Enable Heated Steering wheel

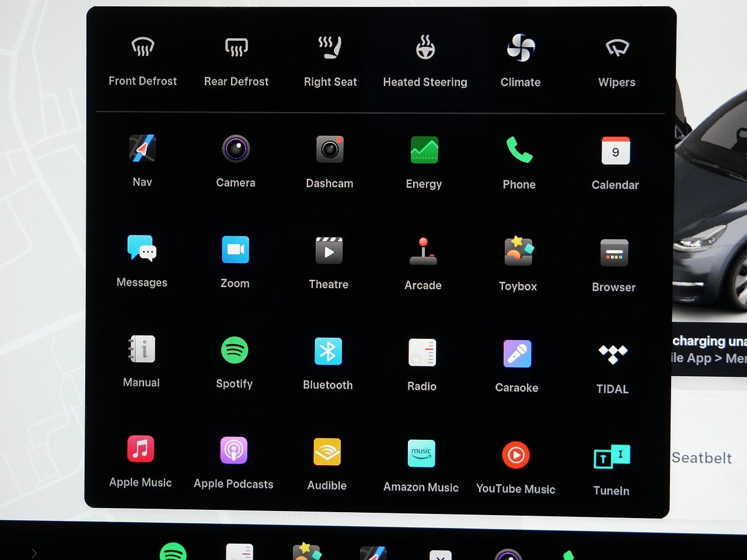[x=425, y=48]
